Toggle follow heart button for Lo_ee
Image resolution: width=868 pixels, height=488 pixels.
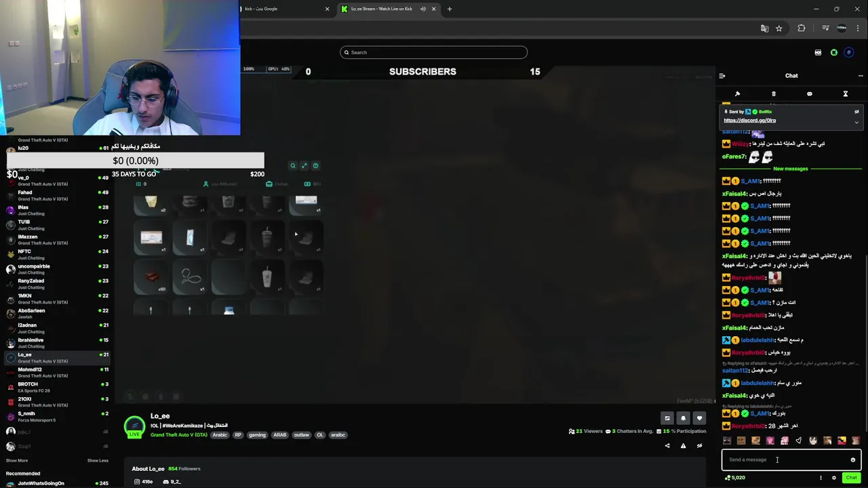[699, 418]
